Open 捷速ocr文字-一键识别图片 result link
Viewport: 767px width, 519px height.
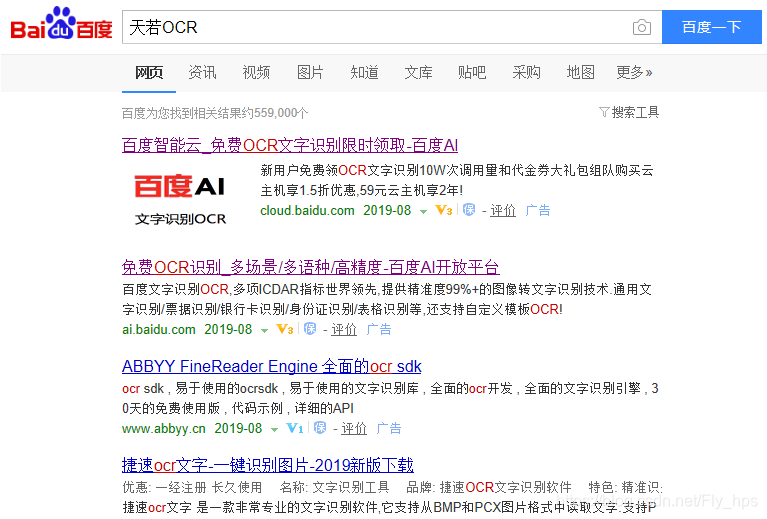click(268, 465)
